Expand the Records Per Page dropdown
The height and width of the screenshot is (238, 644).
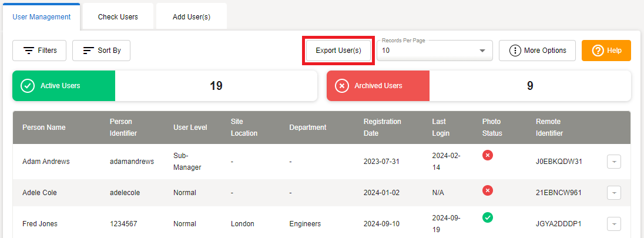pyautogui.click(x=434, y=51)
